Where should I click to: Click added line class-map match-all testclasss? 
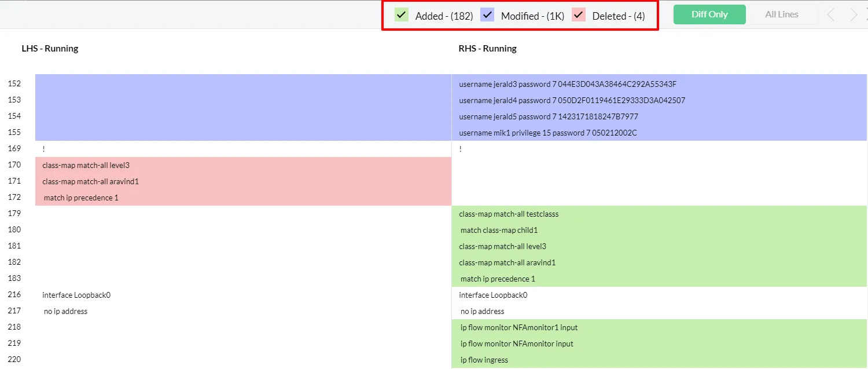pos(509,214)
